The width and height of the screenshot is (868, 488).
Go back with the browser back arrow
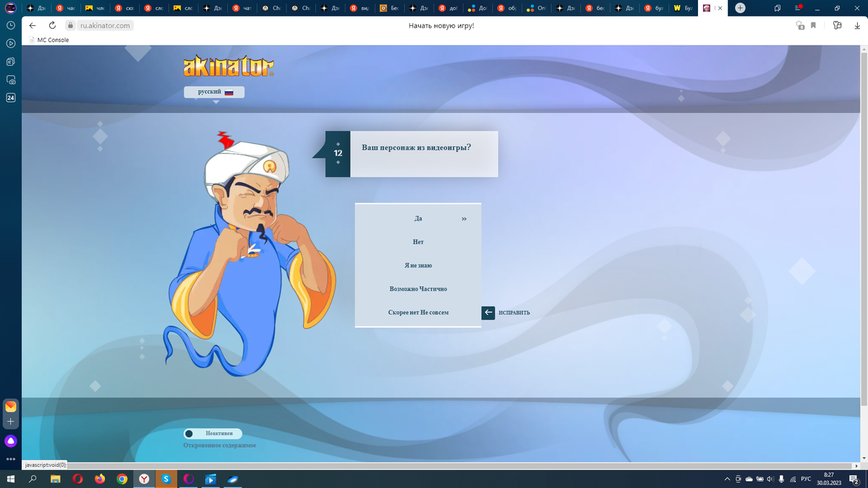tap(33, 25)
